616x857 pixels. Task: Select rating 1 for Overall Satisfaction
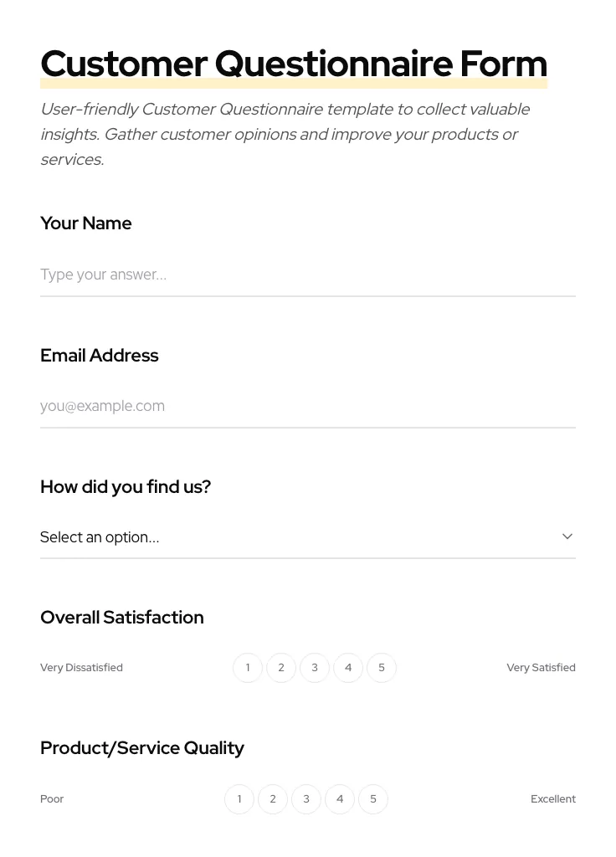pos(248,667)
